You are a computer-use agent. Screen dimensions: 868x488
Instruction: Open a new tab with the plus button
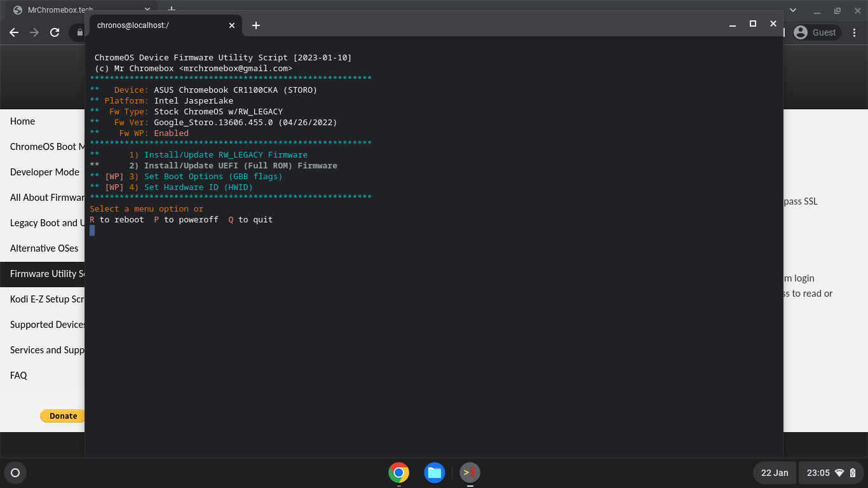click(256, 25)
